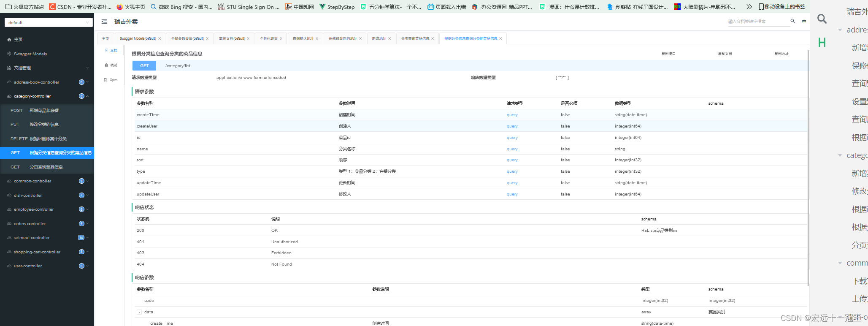This screenshot has height=326, width=868.
Task: Open the 文档 side tab
Action: pos(111,51)
